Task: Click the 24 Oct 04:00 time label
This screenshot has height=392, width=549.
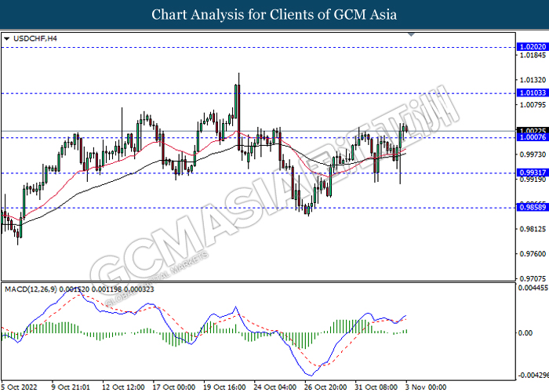Action: coord(275,387)
